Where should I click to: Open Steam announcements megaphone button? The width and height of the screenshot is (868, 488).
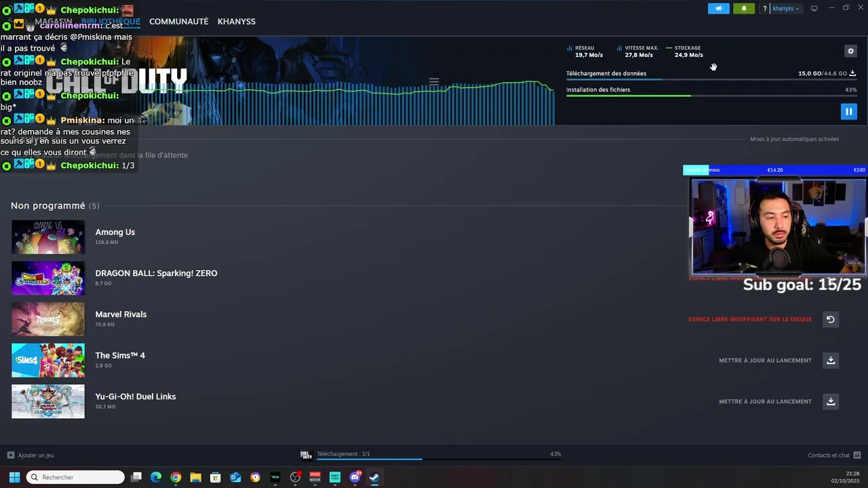tap(719, 9)
